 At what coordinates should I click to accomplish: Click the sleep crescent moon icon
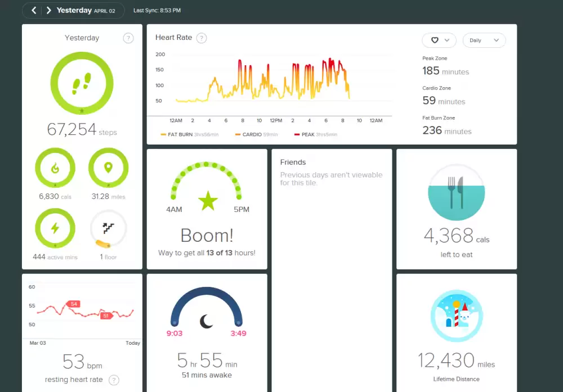[x=207, y=321]
